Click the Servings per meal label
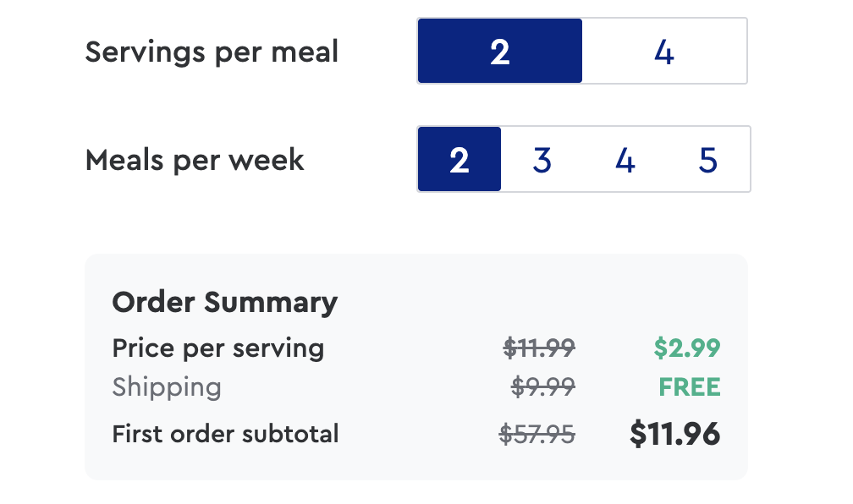The width and height of the screenshot is (853, 504). [212, 51]
